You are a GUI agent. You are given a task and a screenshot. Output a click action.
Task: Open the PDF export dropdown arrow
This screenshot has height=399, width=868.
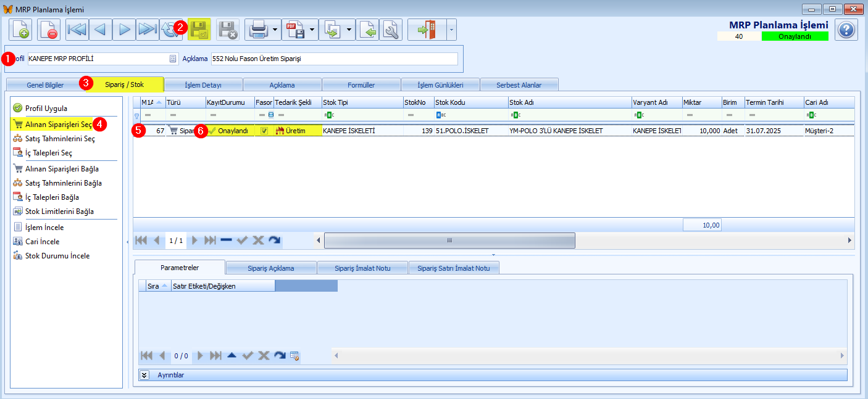click(x=312, y=30)
